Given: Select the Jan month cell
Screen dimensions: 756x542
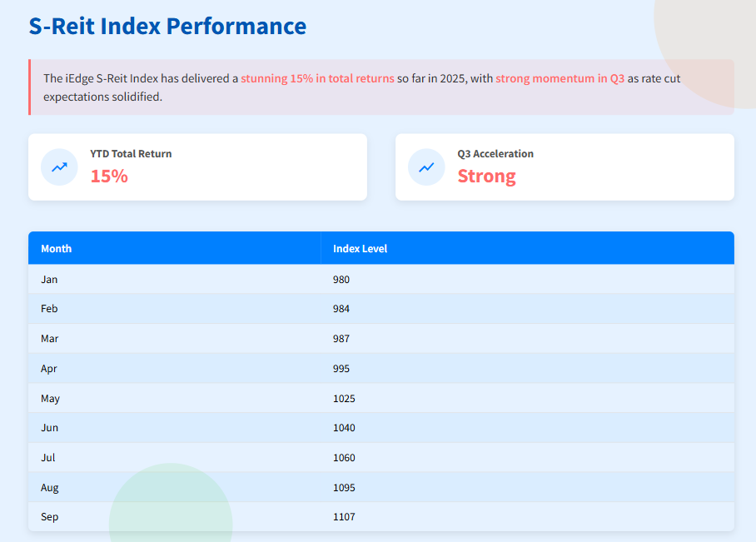Looking at the screenshot, I should (175, 279).
